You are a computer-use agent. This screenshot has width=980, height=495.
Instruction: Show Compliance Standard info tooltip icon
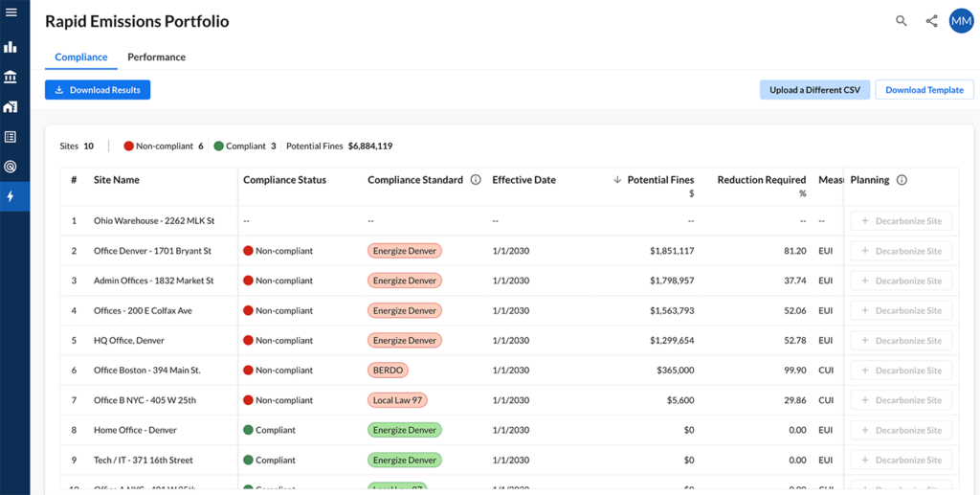tap(476, 180)
